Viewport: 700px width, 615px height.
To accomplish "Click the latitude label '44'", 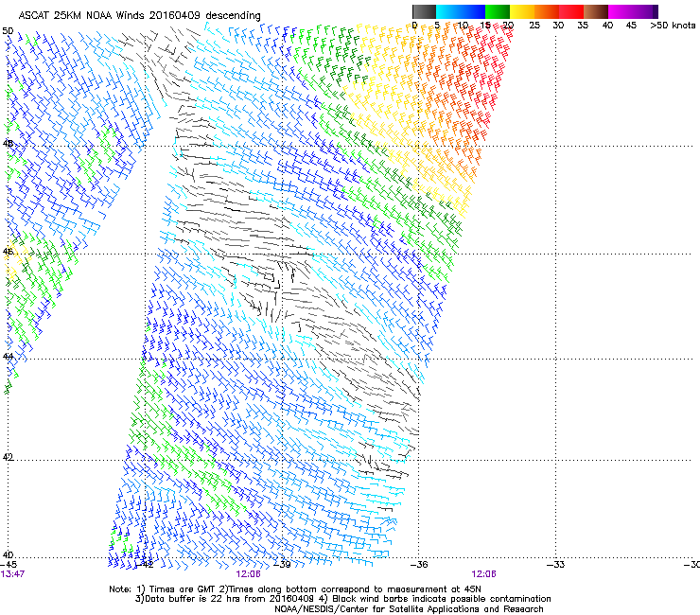I will [x=8, y=357].
